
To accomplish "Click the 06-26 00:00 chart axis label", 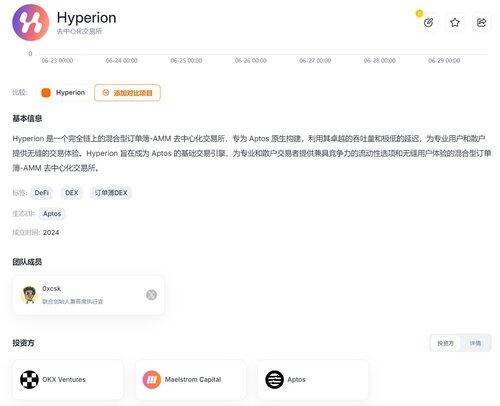I will 251,61.
